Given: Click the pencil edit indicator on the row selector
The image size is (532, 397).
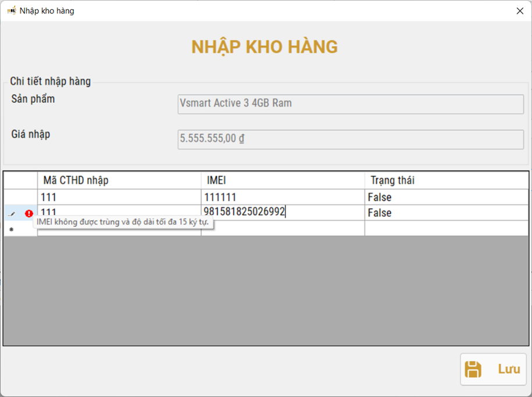Looking at the screenshot, I should pos(12,213).
